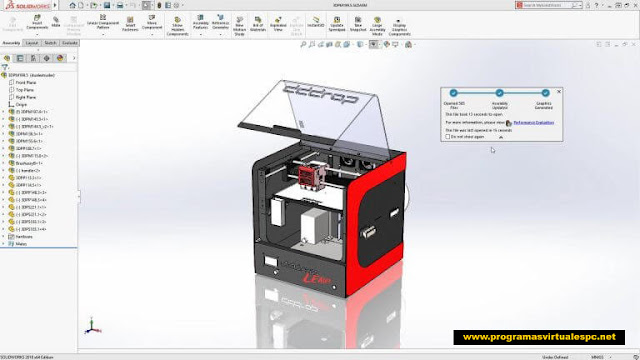Click the Rebuild traffic-light icon
640x360 pixels.
tap(160, 5)
